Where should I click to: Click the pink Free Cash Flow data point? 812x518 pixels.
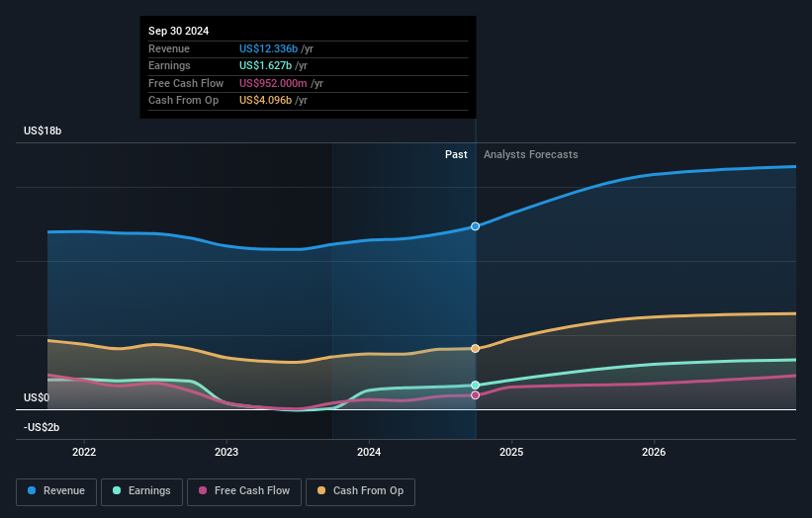point(475,394)
